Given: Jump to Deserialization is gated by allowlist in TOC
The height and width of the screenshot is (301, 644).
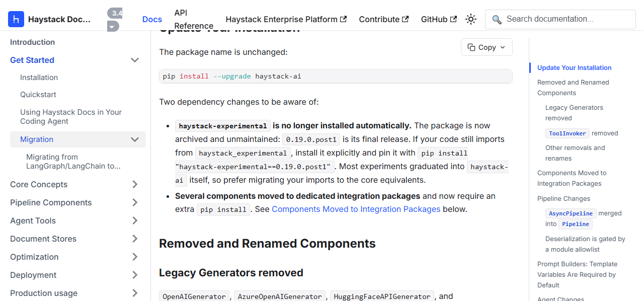Looking at the screenshot, I should click(x=585, y=244).
